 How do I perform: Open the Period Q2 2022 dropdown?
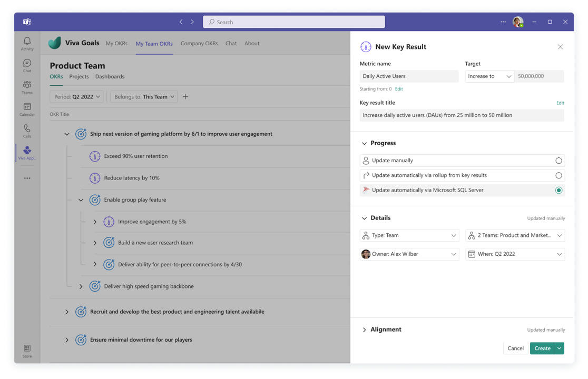(x=76, y=97)
